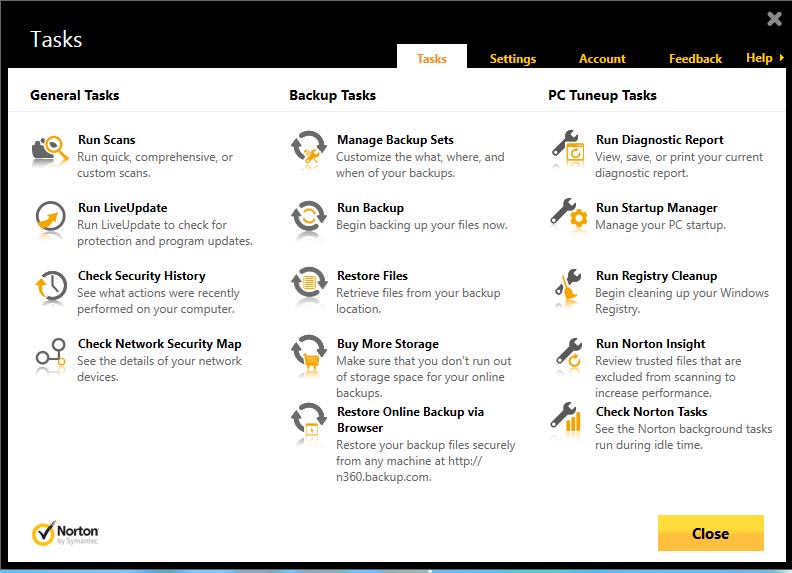
Task: Click the Restore Files icon
Action: tap(309, 283)
